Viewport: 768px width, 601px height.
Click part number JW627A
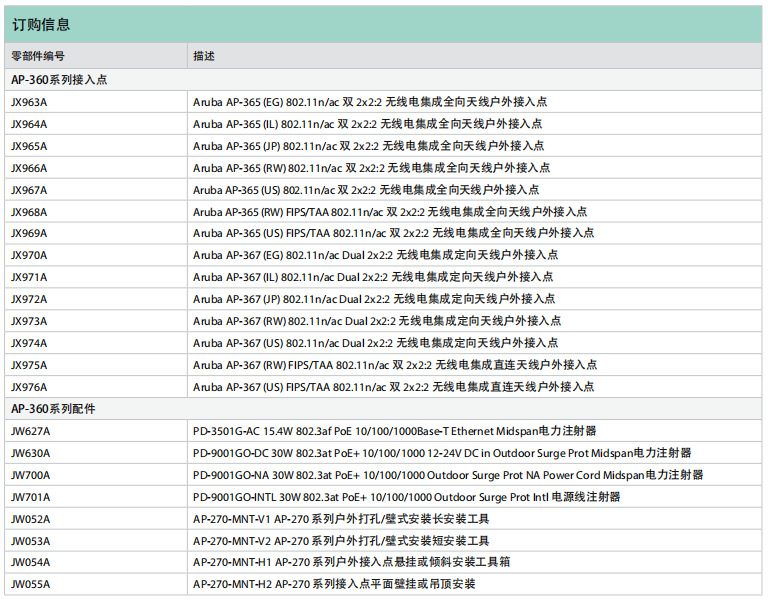(x=30, y=431)
